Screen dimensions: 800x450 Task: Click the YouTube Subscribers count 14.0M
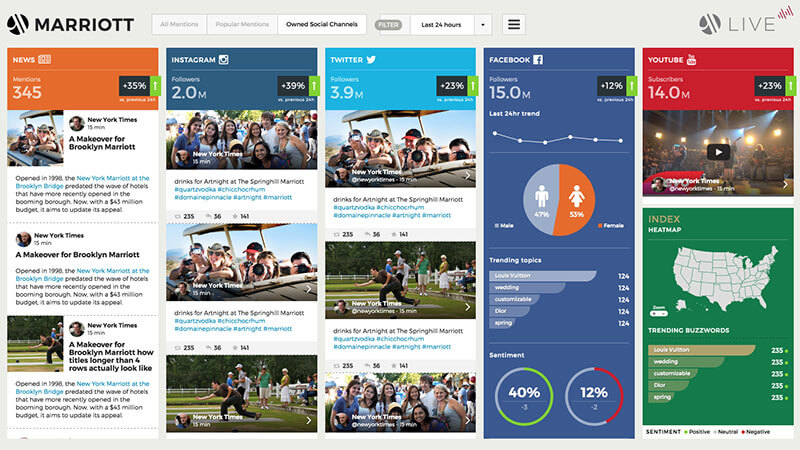click(668, 92)
